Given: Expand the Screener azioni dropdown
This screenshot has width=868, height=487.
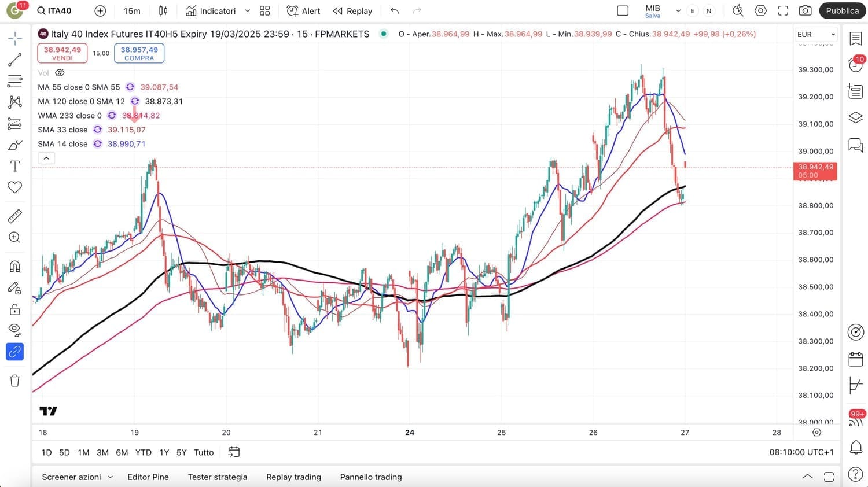Looking at the screenshot, I should point(110,477).
